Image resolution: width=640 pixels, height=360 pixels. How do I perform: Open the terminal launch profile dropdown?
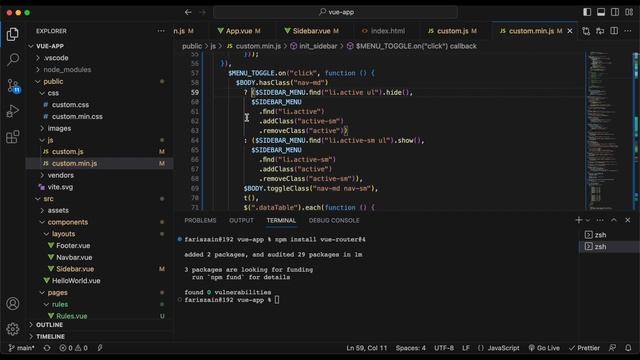[x=588, y=220]
